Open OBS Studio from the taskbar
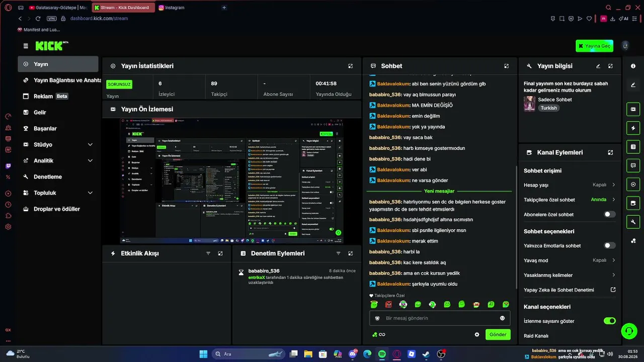 tap(441, 354)
